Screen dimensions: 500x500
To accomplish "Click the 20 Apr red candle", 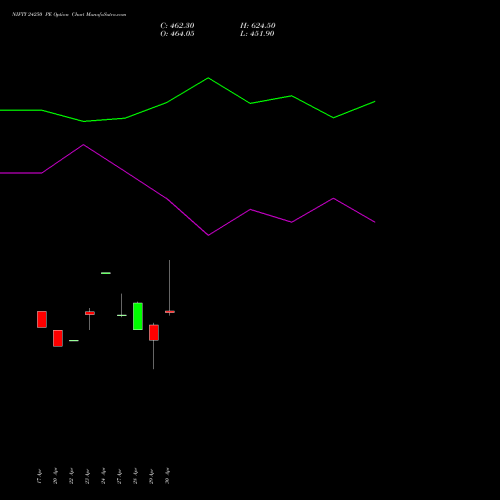I will click(58, 338).
